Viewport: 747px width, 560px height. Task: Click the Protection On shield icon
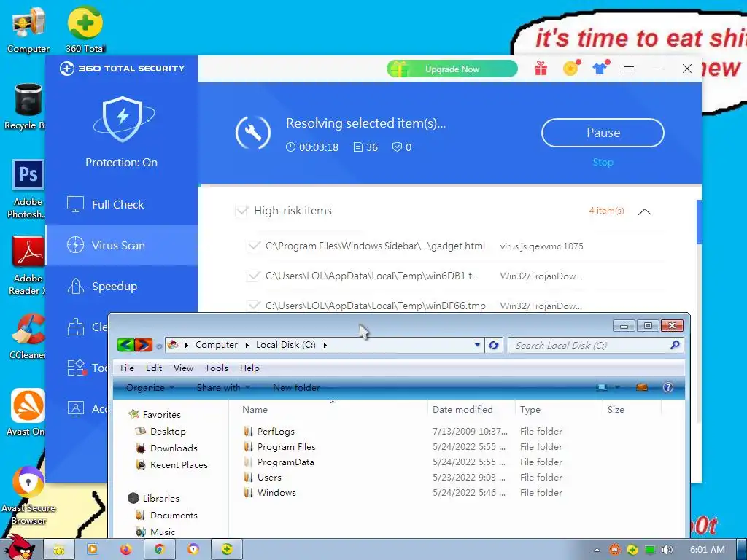click(x=123, y=119)
